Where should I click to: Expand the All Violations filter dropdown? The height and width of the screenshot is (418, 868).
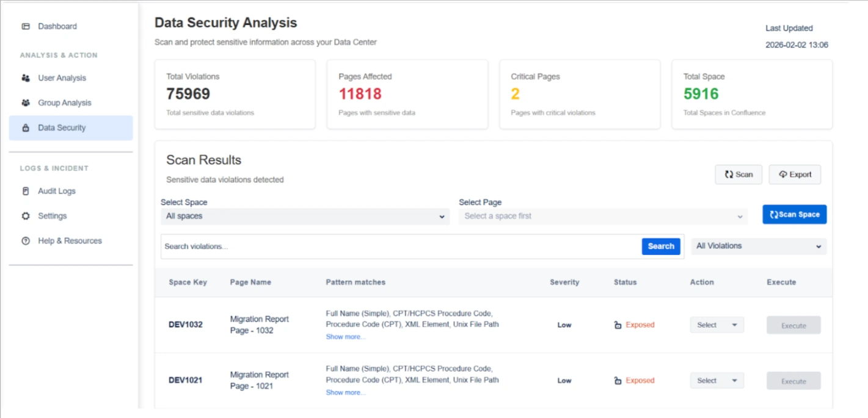click(x=757, y=246)
